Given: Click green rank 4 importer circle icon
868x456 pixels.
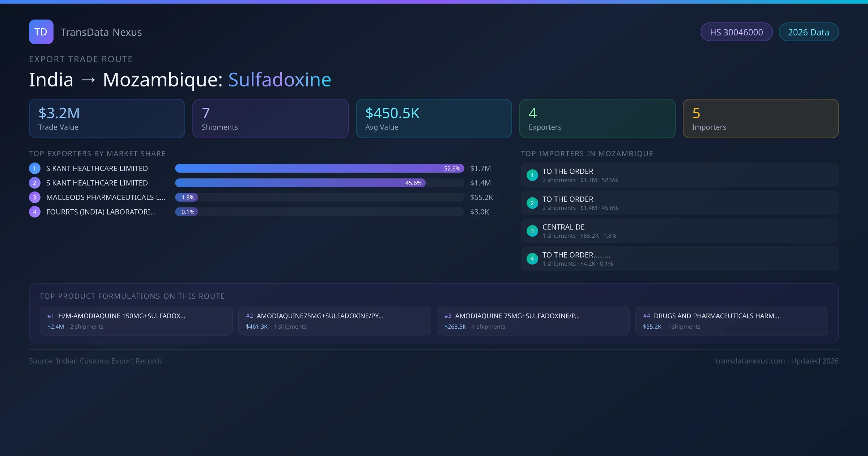Looking at the screenshot, I should click(532, 259).
